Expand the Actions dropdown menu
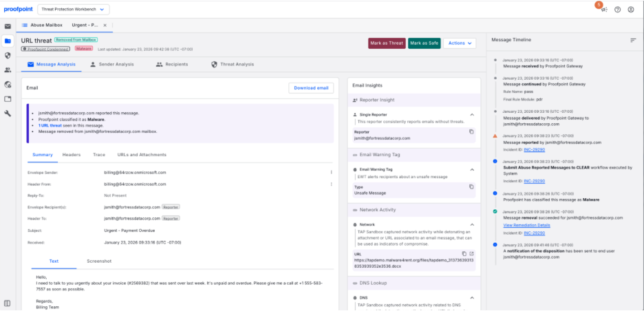The height and width of the screenshot is (311, 644). [460, 43]
